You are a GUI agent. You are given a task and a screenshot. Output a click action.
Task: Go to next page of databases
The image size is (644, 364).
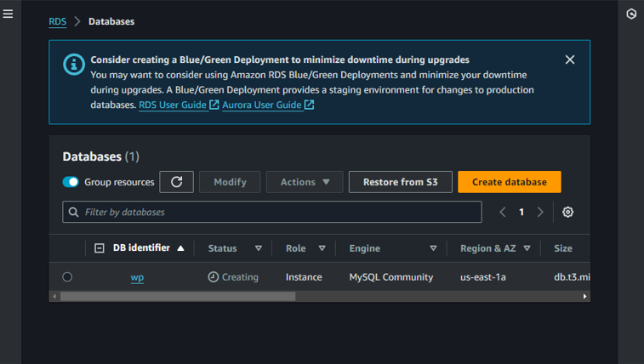point(540,212)
